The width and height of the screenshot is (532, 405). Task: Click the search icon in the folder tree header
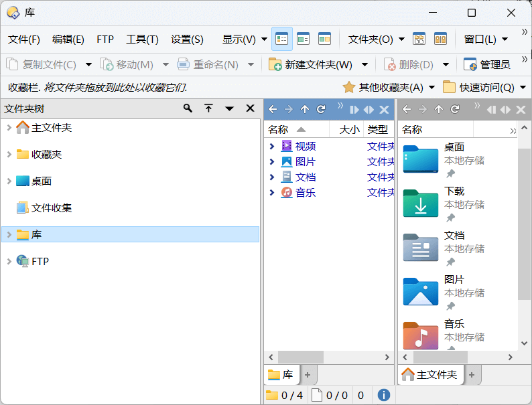click(188, 108)
